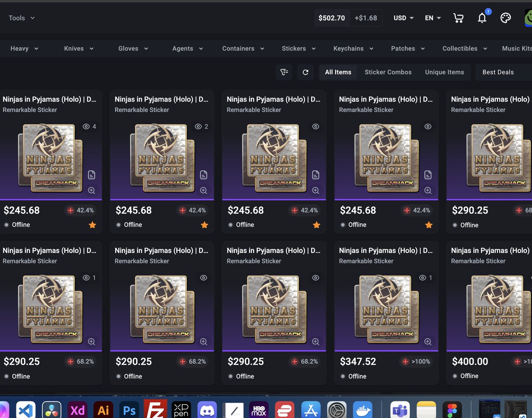Change currency via the USD dropdown
Screen dimensions: 532x418
tap(403, 18)
